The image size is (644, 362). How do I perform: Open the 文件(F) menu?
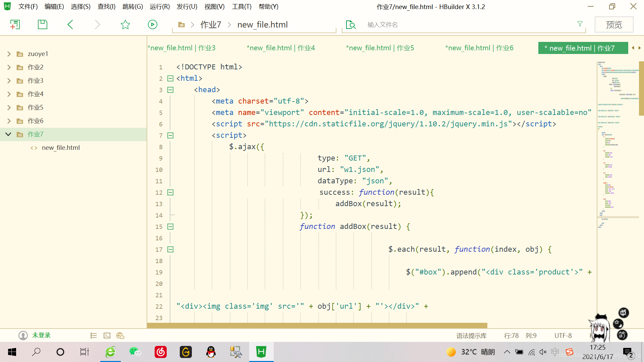tap(28, 7)
